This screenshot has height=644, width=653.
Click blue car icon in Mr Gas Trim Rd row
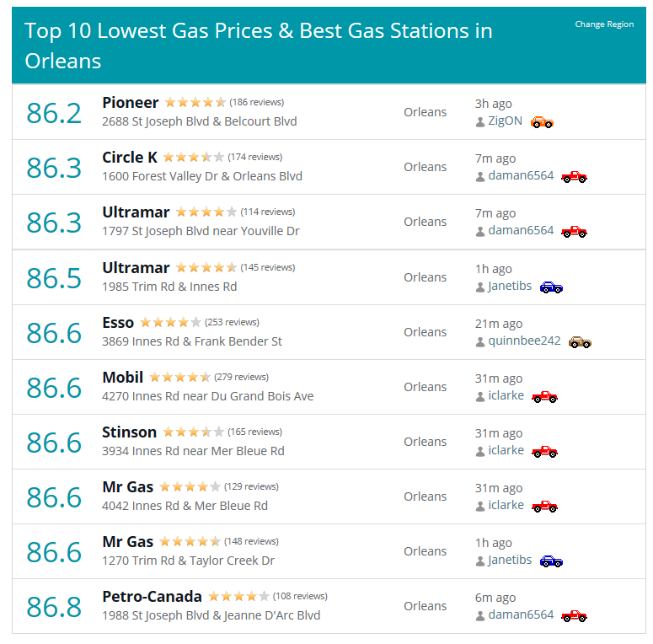551,561
